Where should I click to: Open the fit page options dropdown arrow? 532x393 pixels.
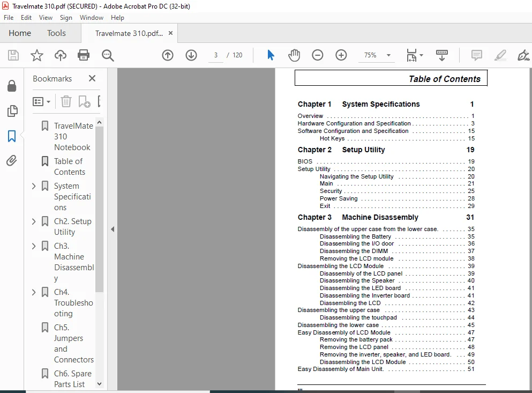[x=422, y=55]
